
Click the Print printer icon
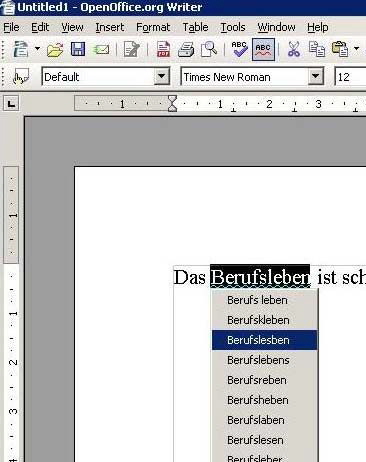(186, 50)
